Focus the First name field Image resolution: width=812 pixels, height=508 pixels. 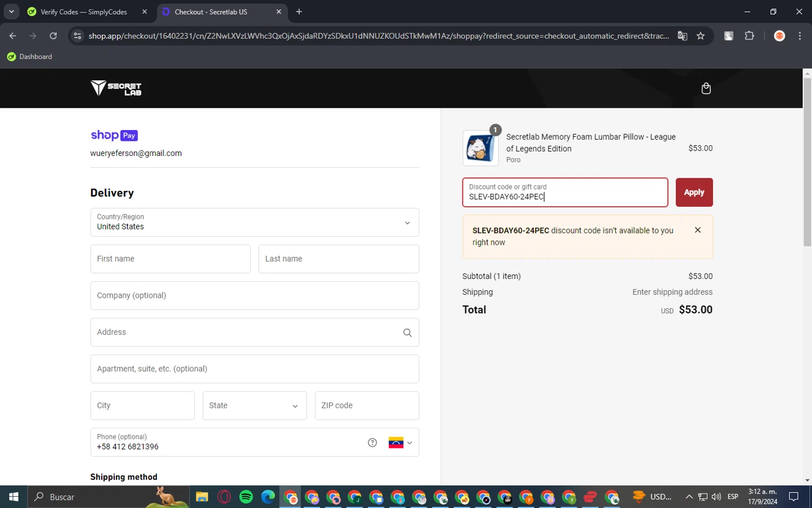(x=171, y=259)
